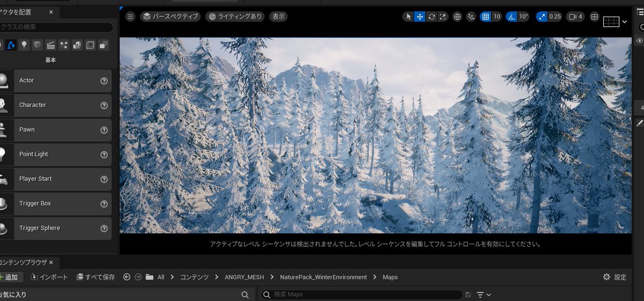The width and height of the screenshot is (644, 301).
Task: Click the 検索 Maps search field
Action: pyautogui.click(x=361, y=295)
